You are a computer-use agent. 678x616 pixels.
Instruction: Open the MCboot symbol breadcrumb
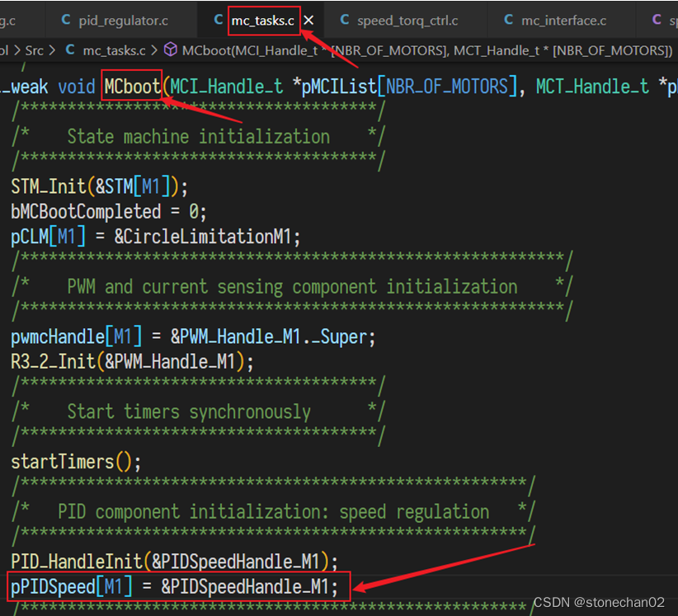(426, 50)
